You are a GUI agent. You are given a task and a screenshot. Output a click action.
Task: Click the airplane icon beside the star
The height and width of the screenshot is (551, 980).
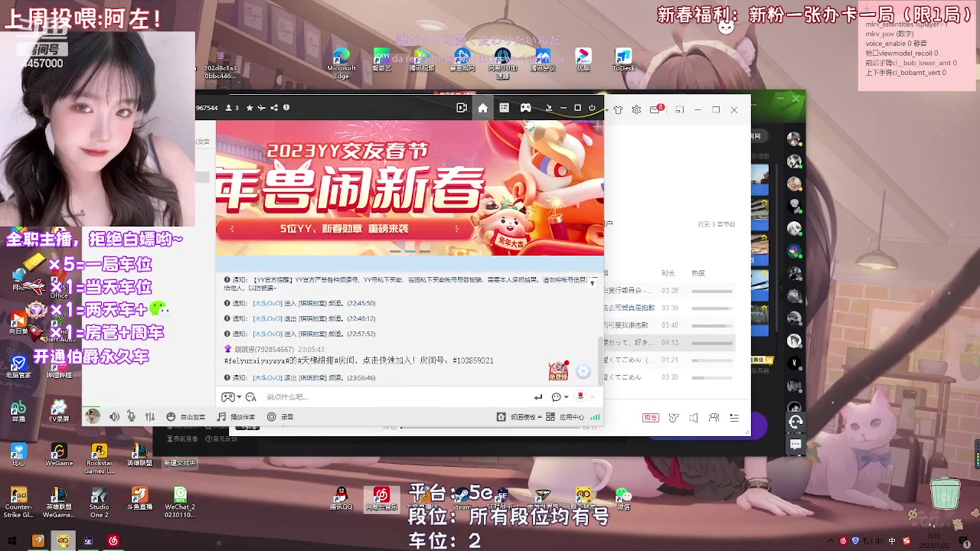[x=262, y=108]
